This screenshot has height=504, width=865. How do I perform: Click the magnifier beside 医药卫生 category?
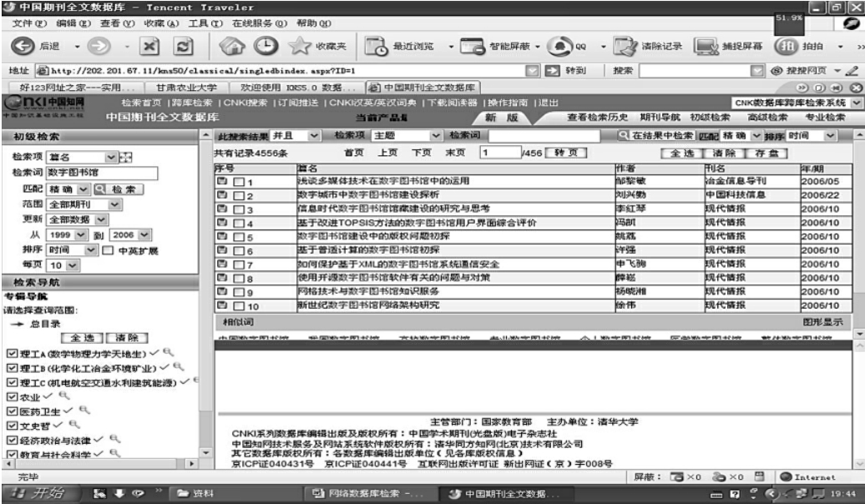(x=83, y=410)
